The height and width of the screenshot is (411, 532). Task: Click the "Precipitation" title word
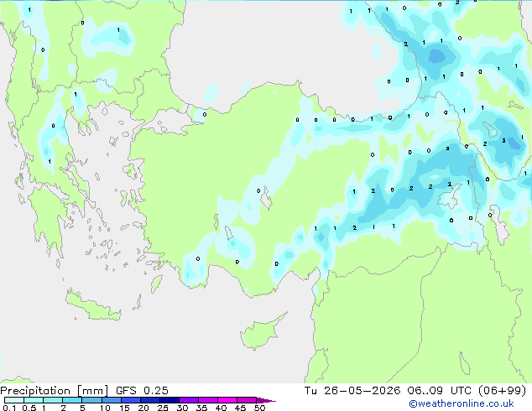[x=35, y=391]
